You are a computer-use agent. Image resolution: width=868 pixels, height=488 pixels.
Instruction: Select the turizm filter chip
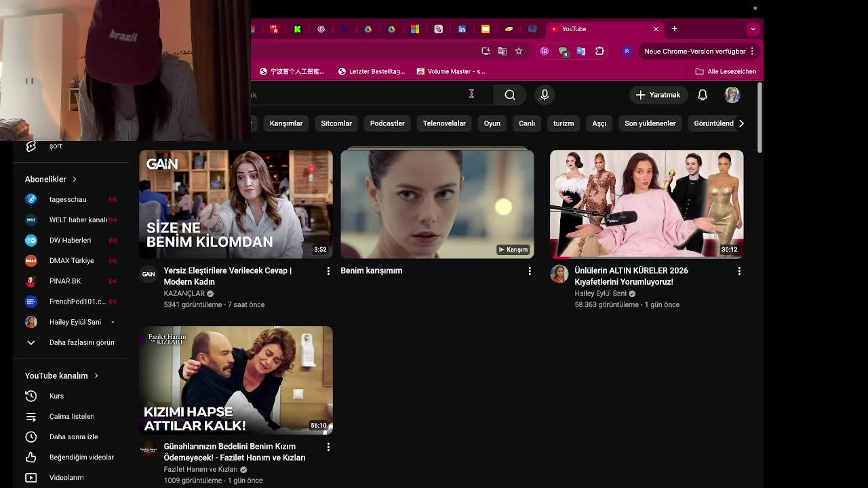tap(564, 123)
